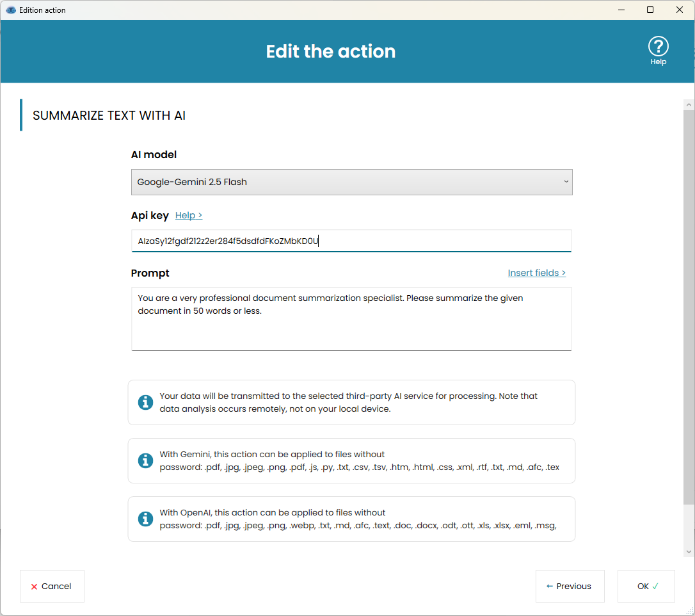Click the 'Api key' label text

click(150, 216)
